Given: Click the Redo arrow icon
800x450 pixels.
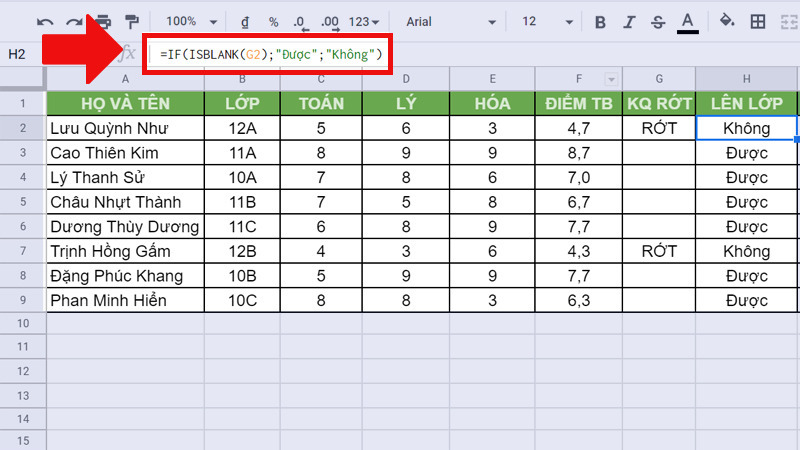Looking at the screenshot, I should (74, 21).
